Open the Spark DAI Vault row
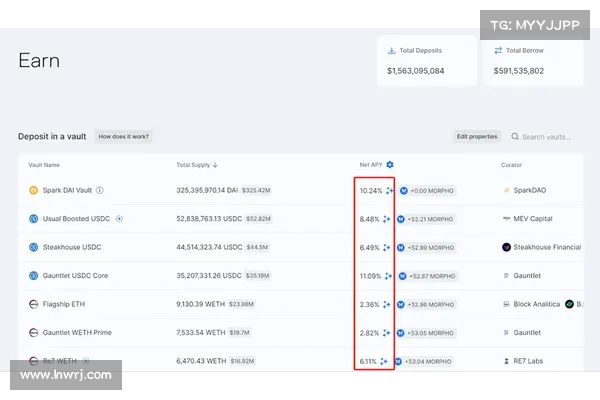Image resolution: width=600 pixels, height=400 pixels. click(x=301, y=190)
